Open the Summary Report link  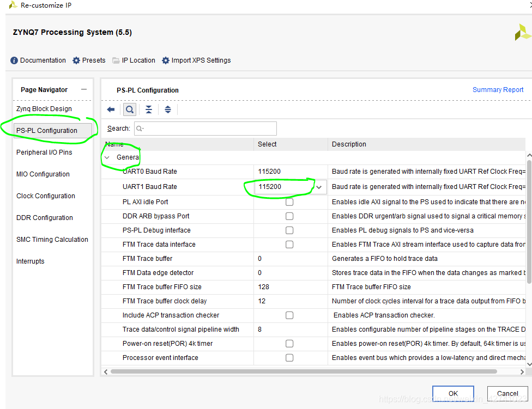498,90
